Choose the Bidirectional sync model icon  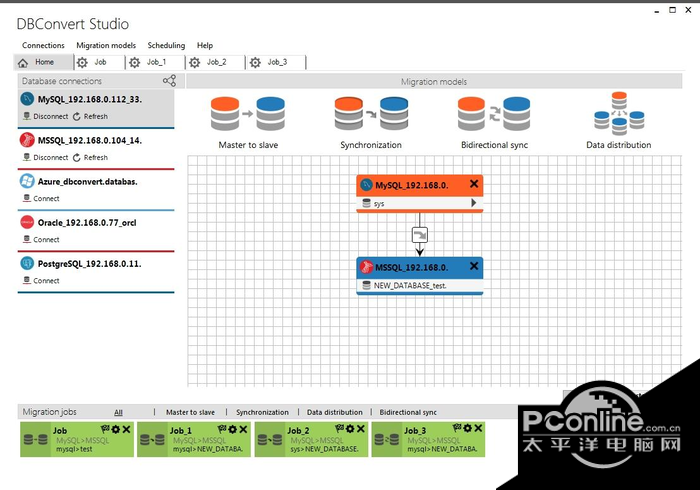(494, 114)
